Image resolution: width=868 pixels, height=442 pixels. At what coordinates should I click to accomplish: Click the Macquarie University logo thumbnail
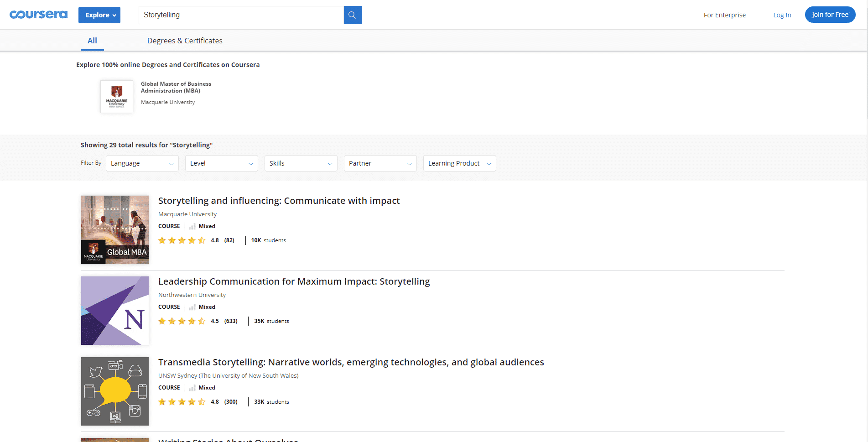click(x=117, y=97)
